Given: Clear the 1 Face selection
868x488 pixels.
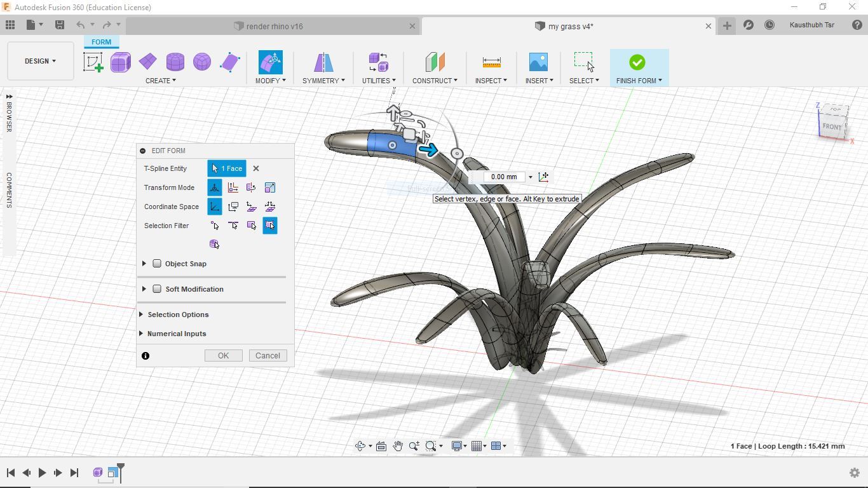Looking at the screenshot, I should (x=256, y=168).
